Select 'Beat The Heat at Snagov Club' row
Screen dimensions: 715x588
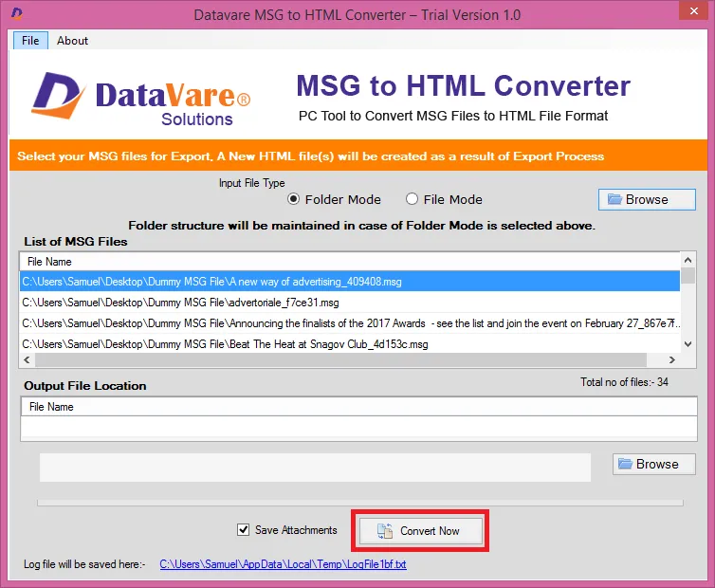click(350, 344)
